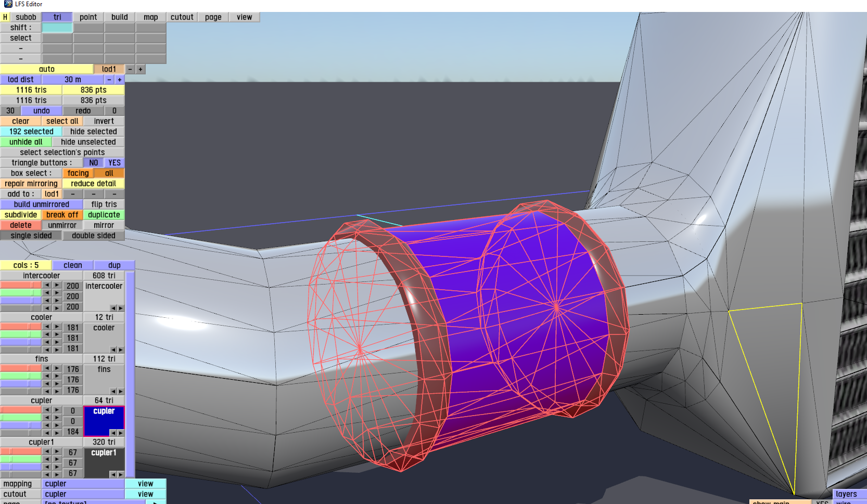Click right arrow on cupler1 green slider

[x=57, y=459]
